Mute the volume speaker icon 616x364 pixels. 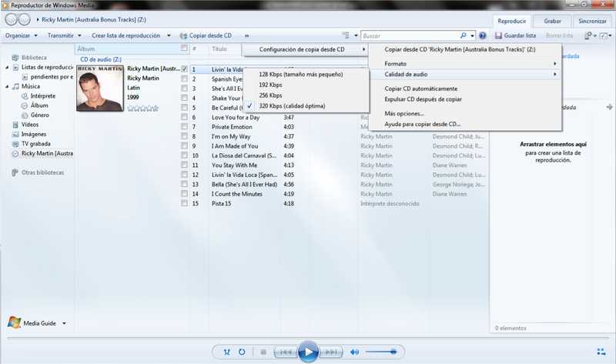[354, 352]
